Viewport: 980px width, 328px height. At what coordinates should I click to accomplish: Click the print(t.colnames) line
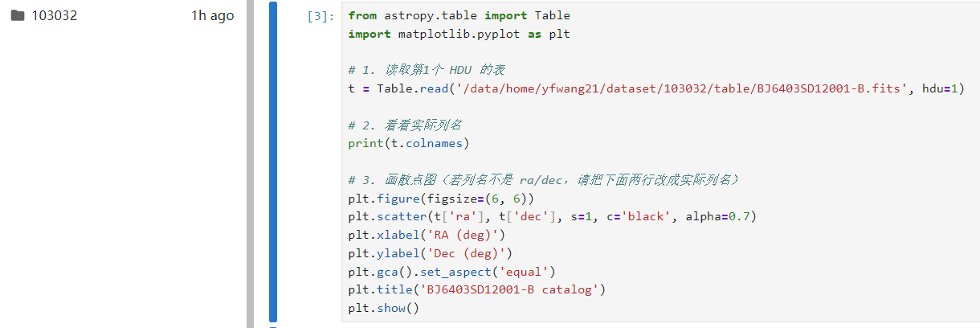click(409, 143)
